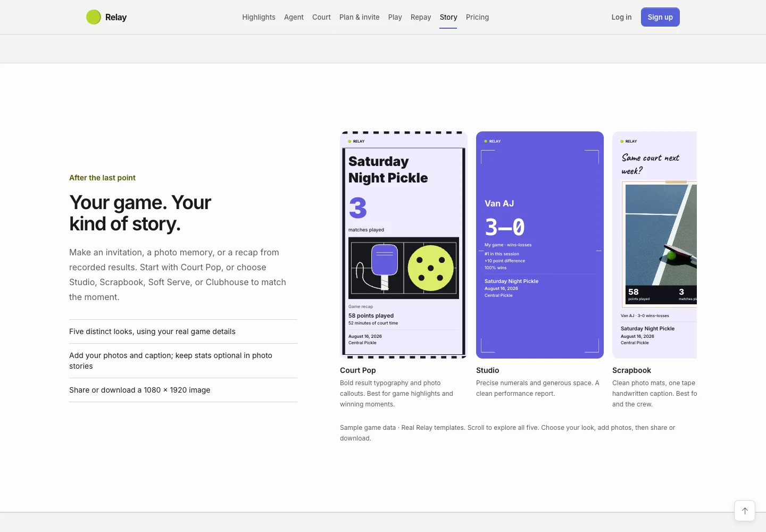The width and height of the screenshot is (766, 532).
Task: Select the Court Pop template preview
Action: coord(404,245)
